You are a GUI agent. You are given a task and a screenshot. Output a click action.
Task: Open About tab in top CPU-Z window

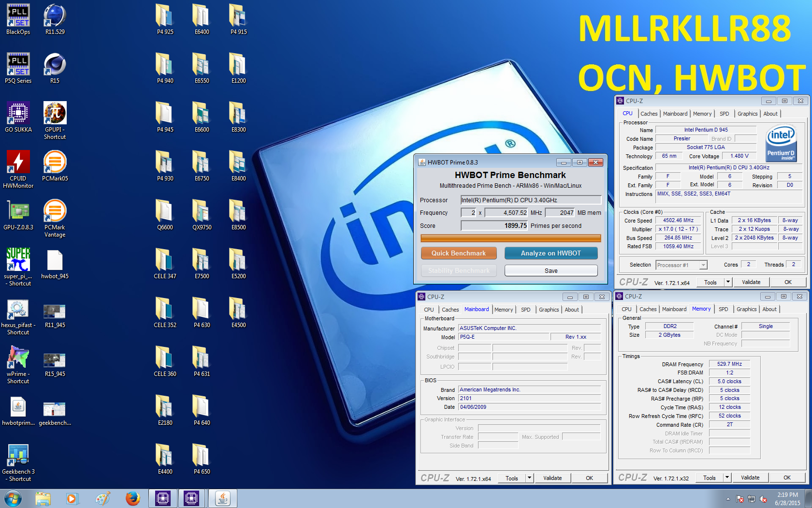click(x=770, y=114)
